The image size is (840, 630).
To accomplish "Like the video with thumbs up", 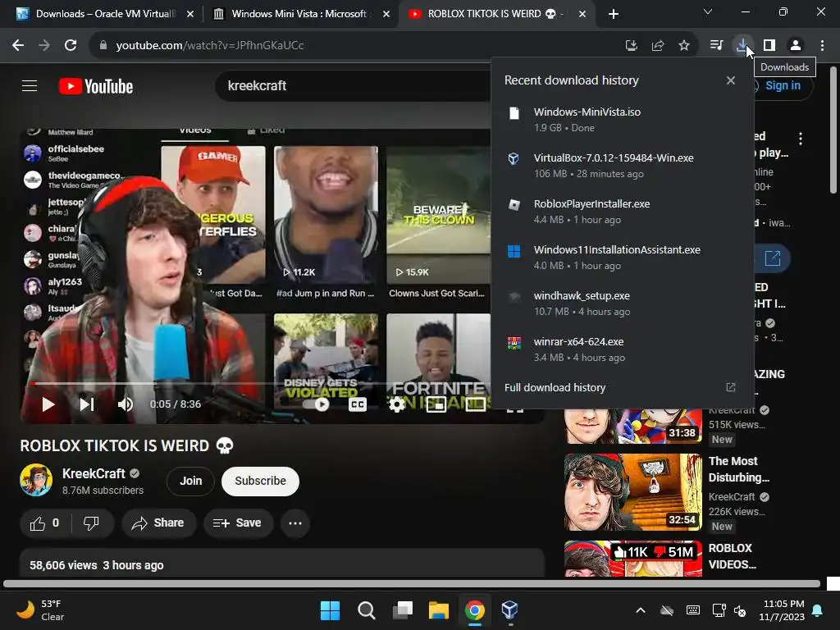I will click(x=45, y=523).
